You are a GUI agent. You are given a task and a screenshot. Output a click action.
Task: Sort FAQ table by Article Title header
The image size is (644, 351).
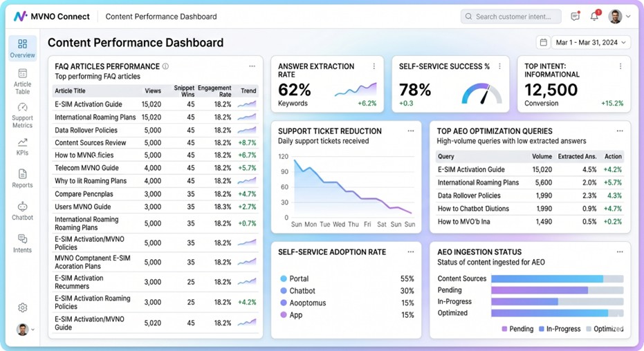coord(71,91)
